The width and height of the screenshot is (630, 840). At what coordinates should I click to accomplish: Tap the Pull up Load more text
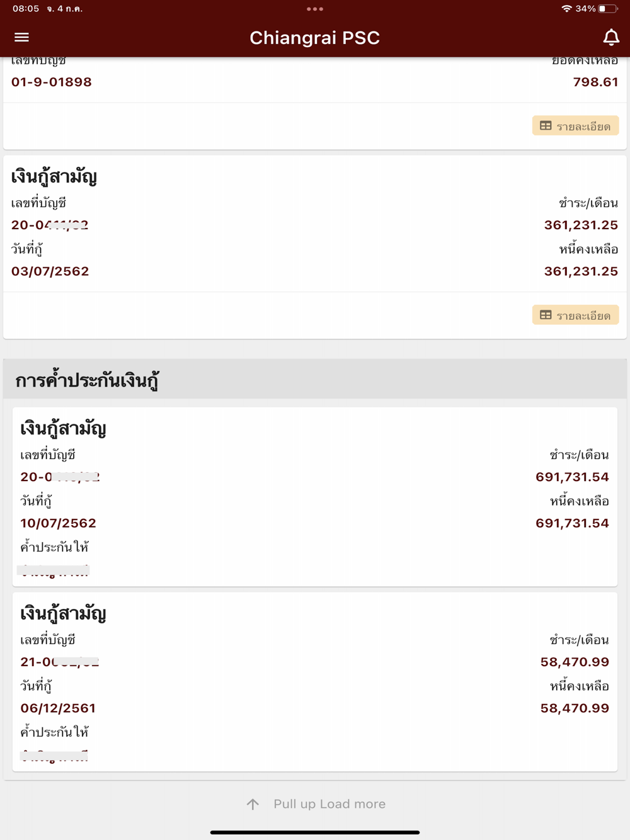(329, 804)
